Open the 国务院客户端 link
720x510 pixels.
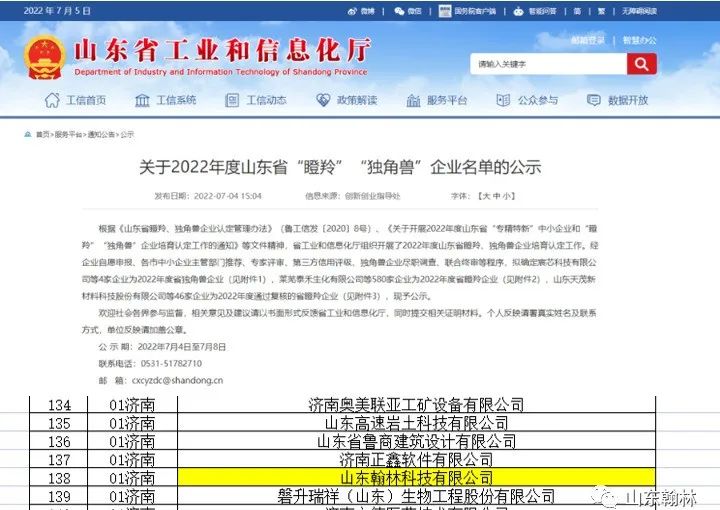[475, 11]
